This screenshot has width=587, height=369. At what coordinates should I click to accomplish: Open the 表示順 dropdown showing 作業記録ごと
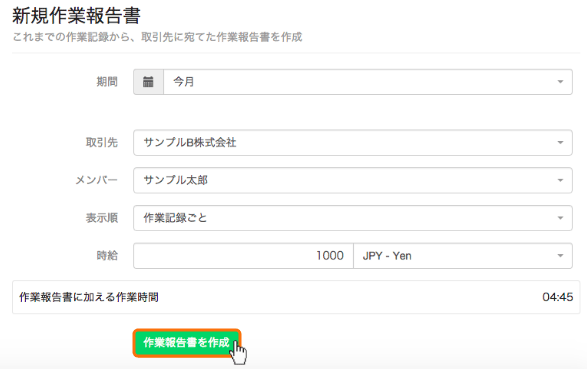pos(353,218)
